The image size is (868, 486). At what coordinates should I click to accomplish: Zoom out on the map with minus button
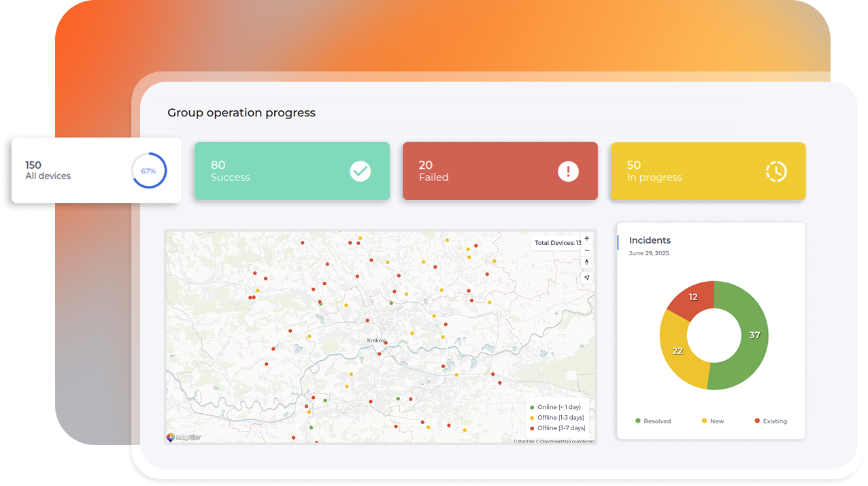coord(587,250)
